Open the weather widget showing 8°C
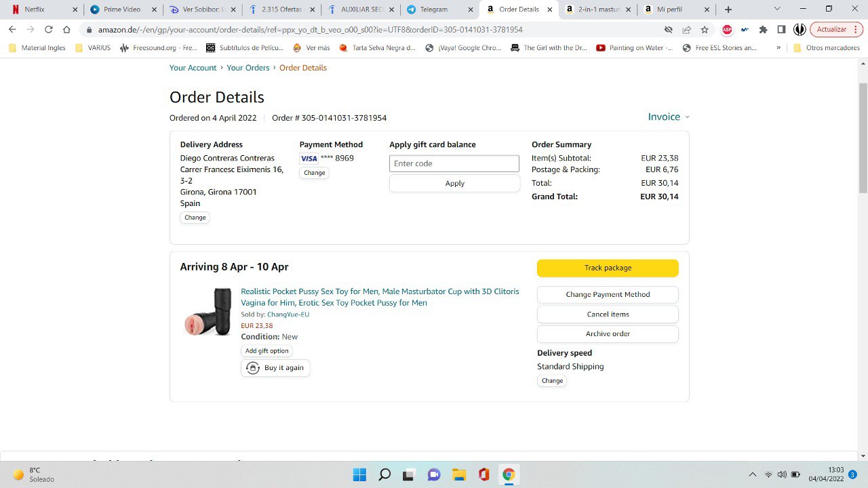This screenshot has width=868, height=488. pyautogui.click(x=34, y=474)
